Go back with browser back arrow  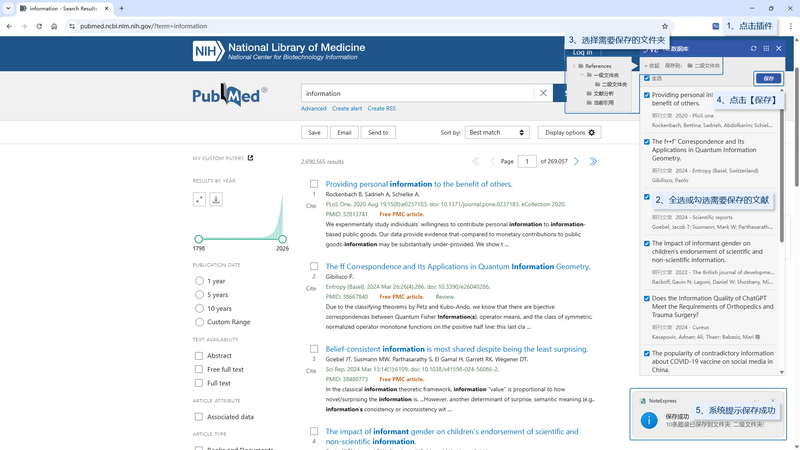tap(9, 26)
